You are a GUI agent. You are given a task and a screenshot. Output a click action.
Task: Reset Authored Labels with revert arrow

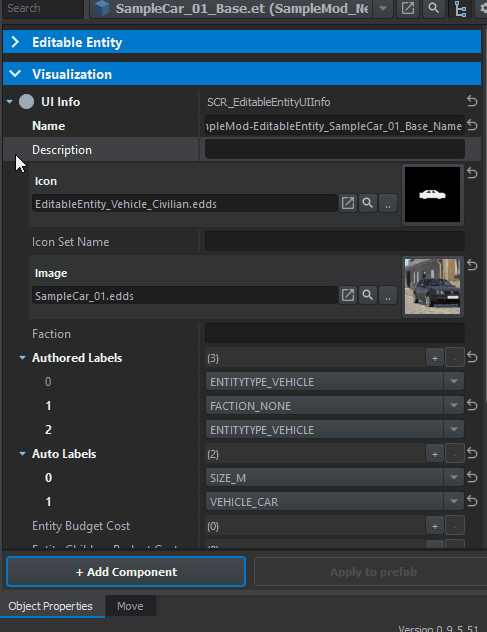472,357
